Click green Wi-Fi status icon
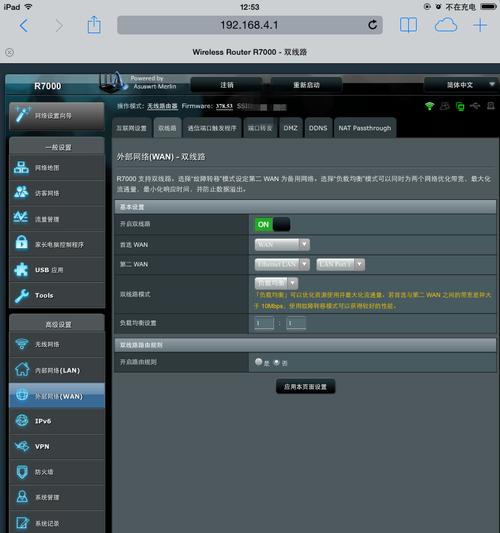This screenshot has height=533, width=500. tap(430, 106)
